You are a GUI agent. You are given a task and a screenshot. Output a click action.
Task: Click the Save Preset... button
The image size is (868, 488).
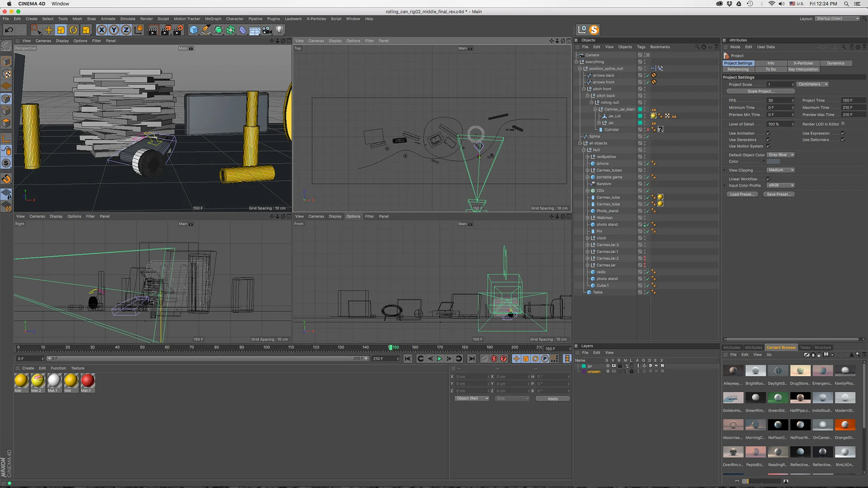point(778,194)
